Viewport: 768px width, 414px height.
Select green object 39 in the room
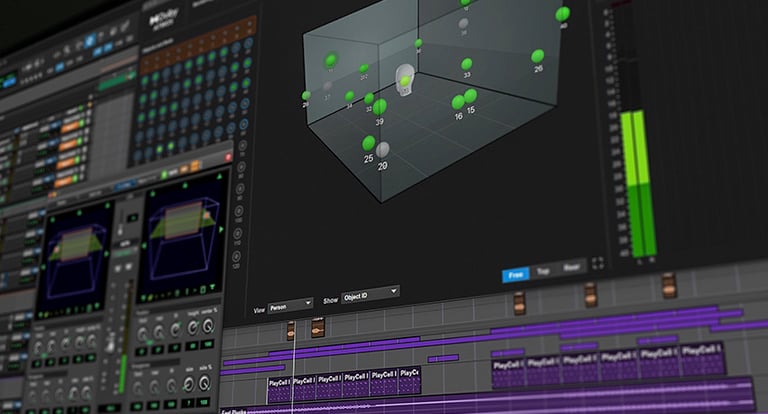[x=380, y=107]
